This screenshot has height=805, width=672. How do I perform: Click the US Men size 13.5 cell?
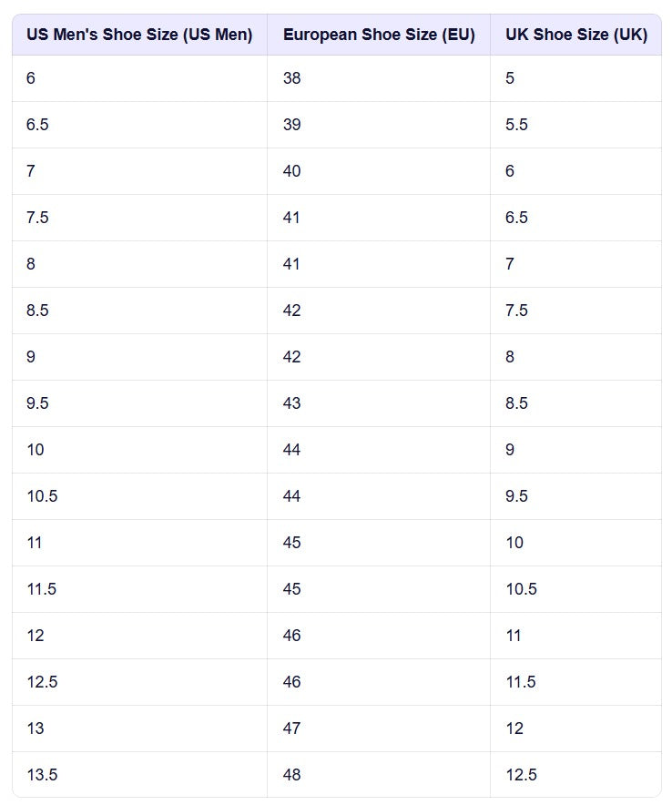42,775
